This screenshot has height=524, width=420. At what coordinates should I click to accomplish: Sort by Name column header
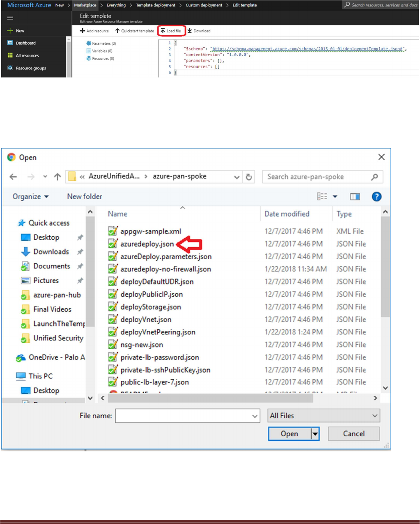click(x=117, y=214)
